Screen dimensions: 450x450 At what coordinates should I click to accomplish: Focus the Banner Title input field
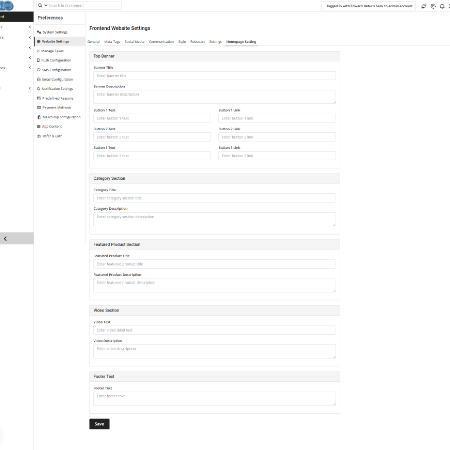[214, 76]
